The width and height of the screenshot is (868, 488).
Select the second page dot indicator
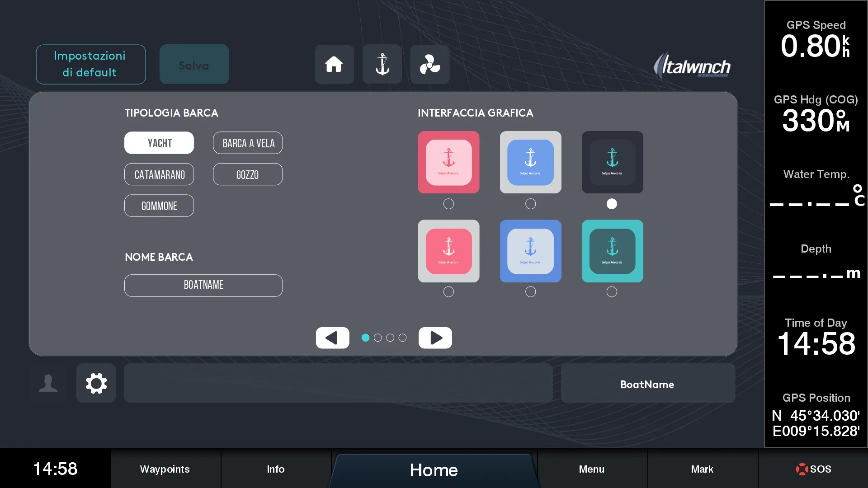click(378, 338)
